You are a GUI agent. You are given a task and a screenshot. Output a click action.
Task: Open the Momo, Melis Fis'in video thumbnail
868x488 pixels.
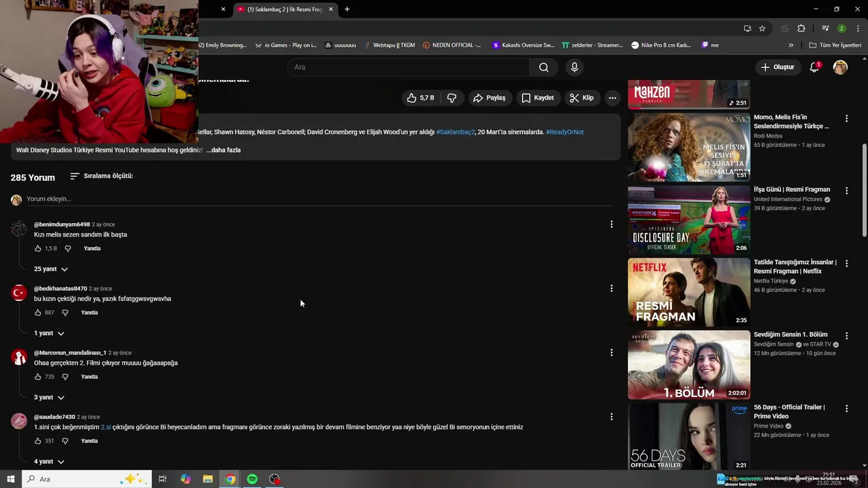click(x=689, y=148)
